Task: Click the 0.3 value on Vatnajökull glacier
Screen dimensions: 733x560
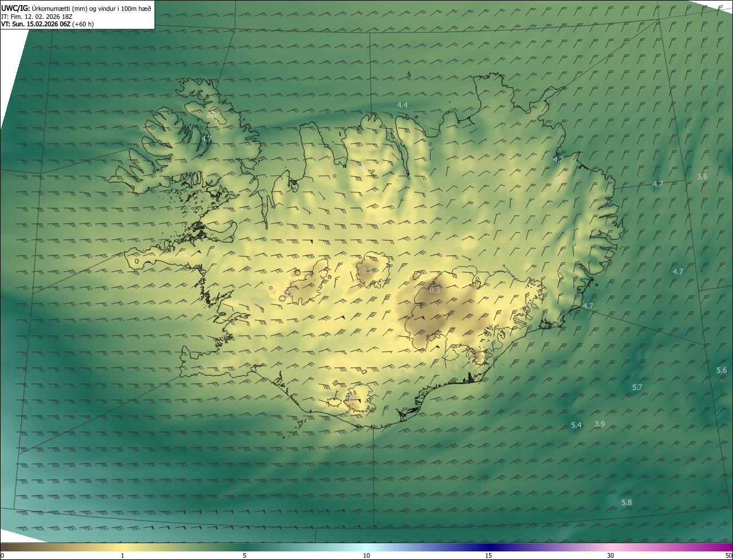Action: click(435, 290)
